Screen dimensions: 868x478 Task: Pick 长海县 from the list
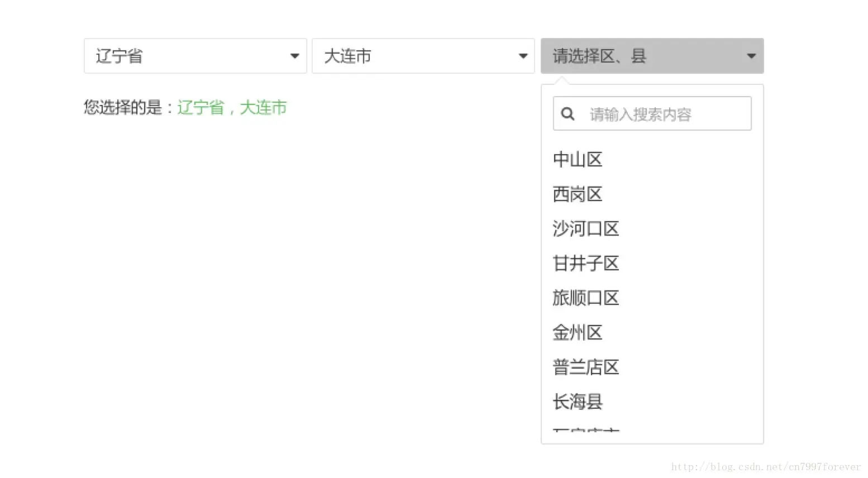pyautogui.click(x=578, y=402)
